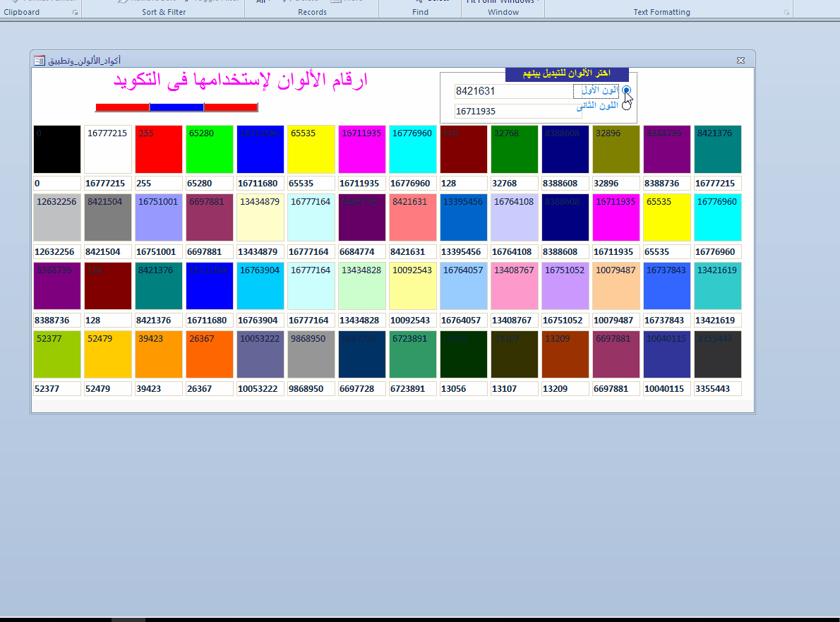Pick the royal blue swatch 16737843
Image resolution: width=840 pixels, height=622 pixels.
[x=667, y=286]
